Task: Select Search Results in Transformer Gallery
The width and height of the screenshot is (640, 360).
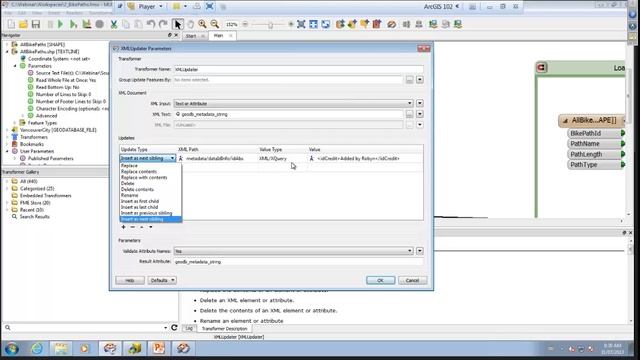Action: [x=35, y=217]
